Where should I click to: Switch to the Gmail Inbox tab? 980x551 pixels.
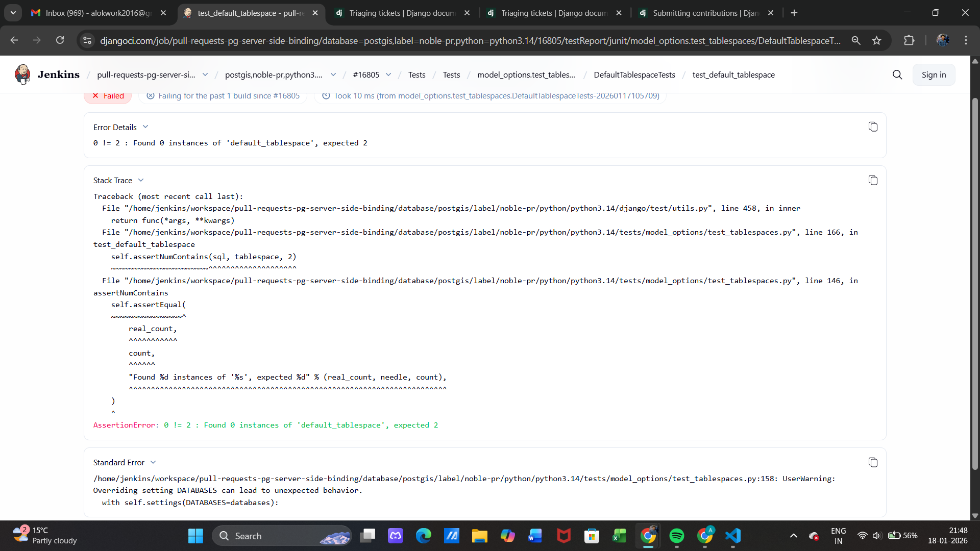coord(97,13)
